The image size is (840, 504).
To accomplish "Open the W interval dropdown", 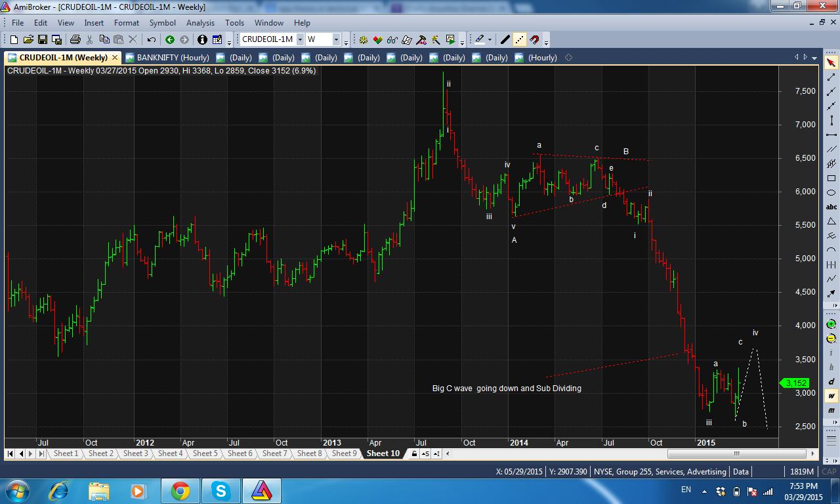I will (x=335, y=39).
